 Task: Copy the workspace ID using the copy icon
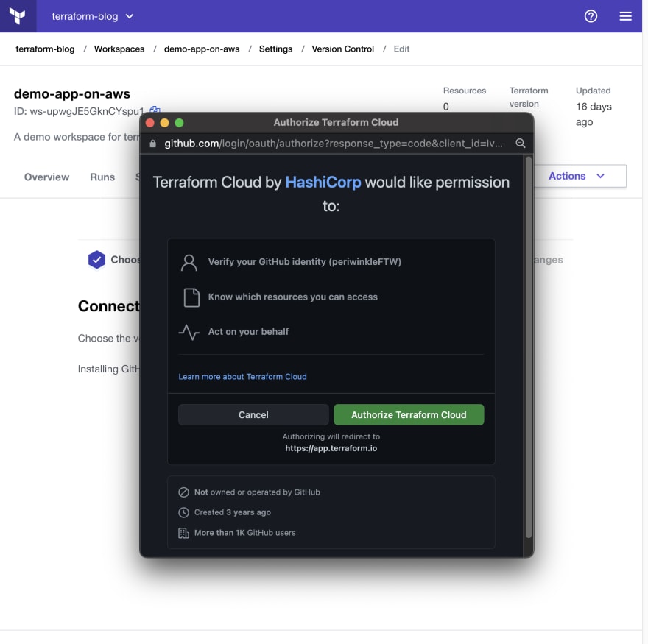pos(155,110)
